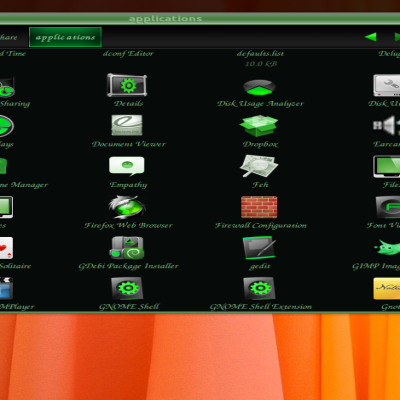Image resolution: width=400 pixels, height=400 pixels.
Task: Launch Disk Usage Analyzer icon
Action: 259,87
